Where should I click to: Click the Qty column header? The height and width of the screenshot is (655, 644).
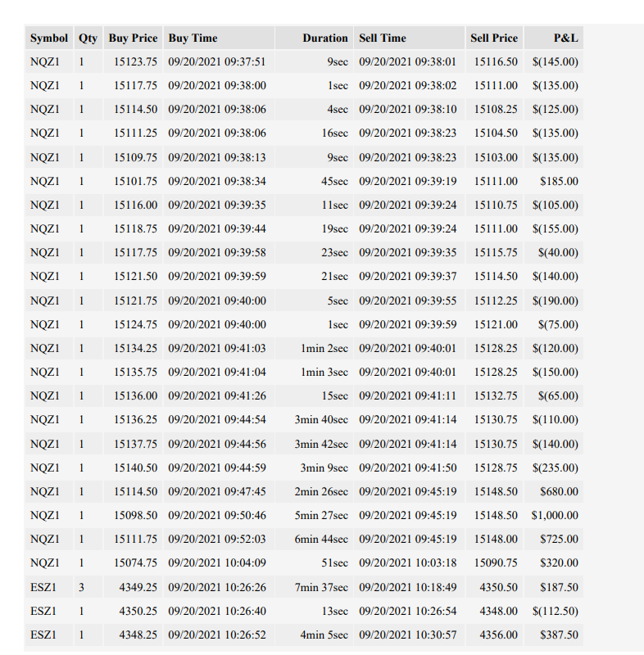(88, 38)
